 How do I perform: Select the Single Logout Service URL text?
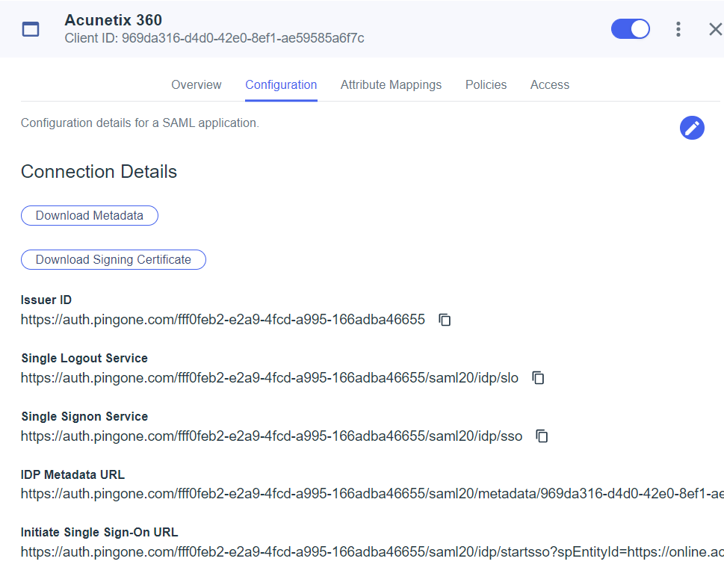tap(270, 378)
